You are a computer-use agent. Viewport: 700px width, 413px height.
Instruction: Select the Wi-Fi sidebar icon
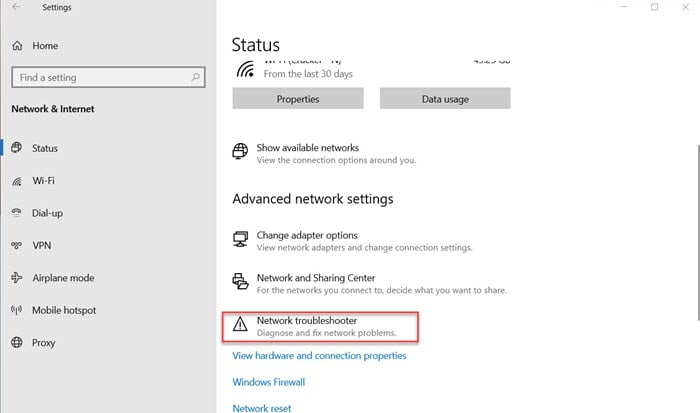tap(17, 181)
